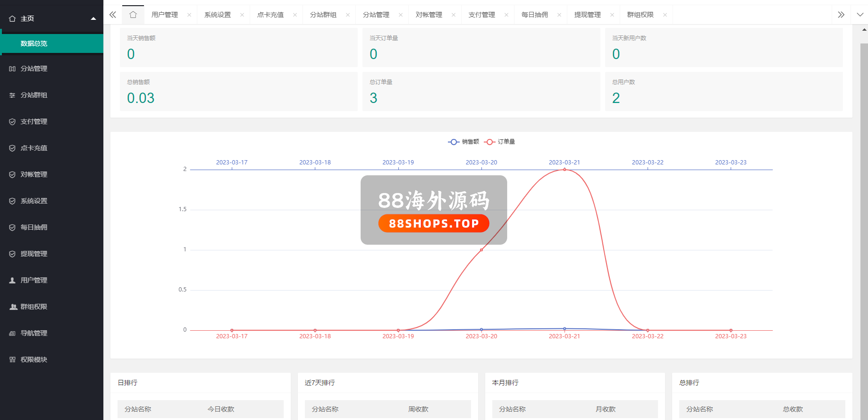Toggle the 销售额 series in chart legend

pyautogui.click(x=463, y=142)
